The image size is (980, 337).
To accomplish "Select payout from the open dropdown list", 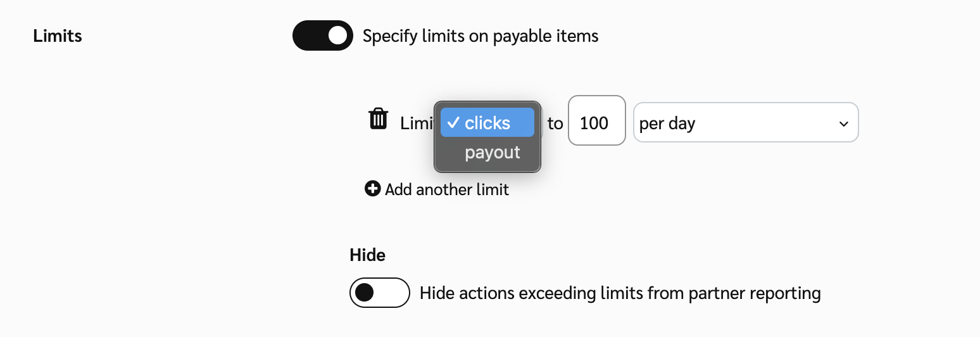I will 492,153.
